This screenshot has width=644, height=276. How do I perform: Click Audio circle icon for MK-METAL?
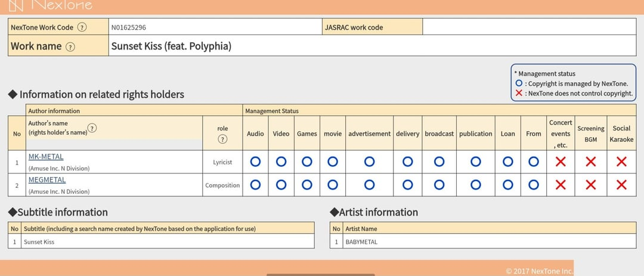tap(255, 162)
